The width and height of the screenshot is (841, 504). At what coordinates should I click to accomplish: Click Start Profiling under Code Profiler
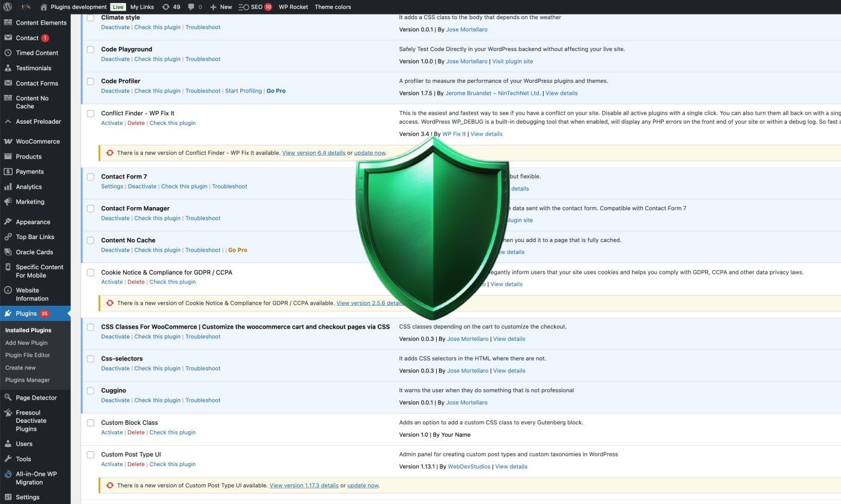[x=243, y=91]
